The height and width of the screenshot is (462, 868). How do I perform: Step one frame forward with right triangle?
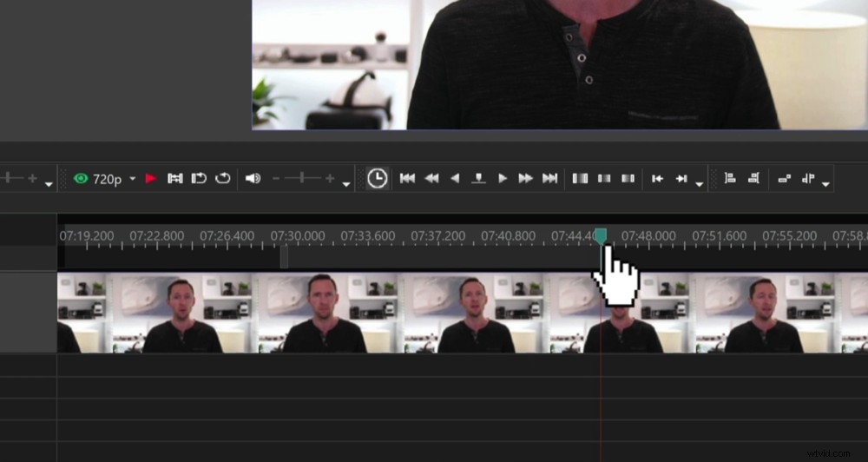(x=502, y=178)
